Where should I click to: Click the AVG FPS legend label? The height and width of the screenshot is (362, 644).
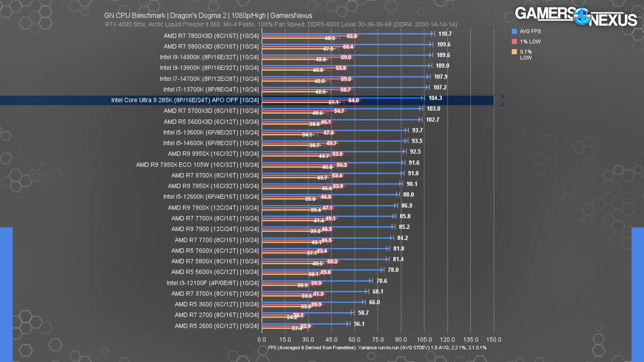point(530,31)
